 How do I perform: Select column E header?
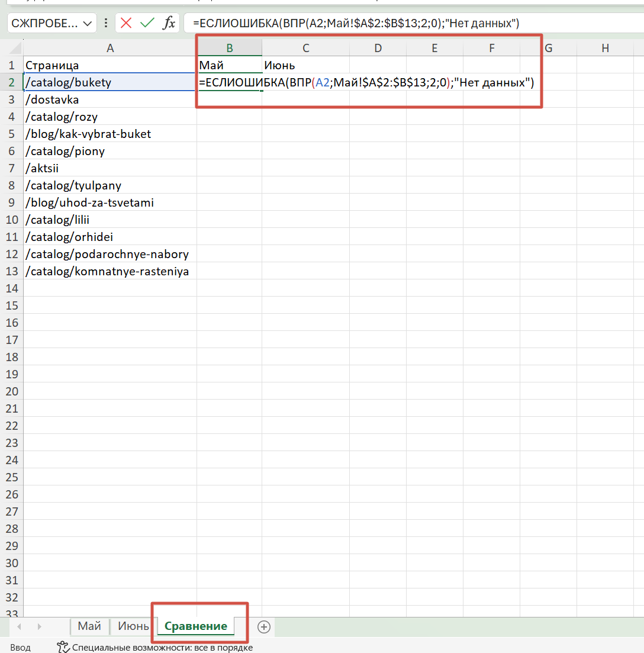click(434, 49)
